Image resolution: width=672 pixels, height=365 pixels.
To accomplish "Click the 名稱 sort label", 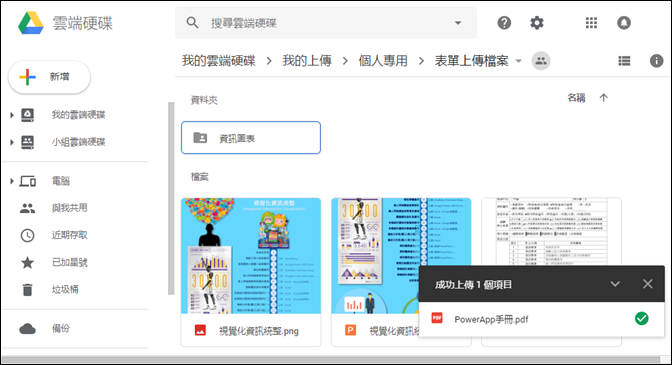I will [576, 98].
